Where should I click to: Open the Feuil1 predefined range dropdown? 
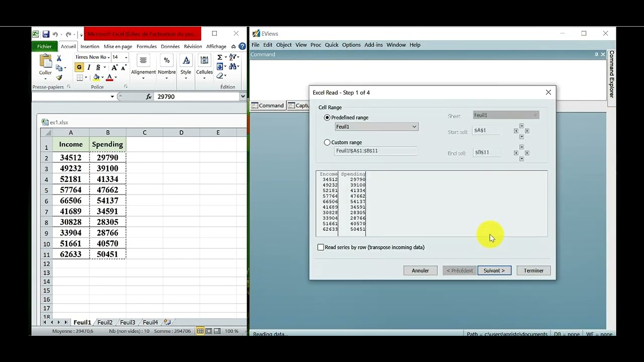(415, 127)
